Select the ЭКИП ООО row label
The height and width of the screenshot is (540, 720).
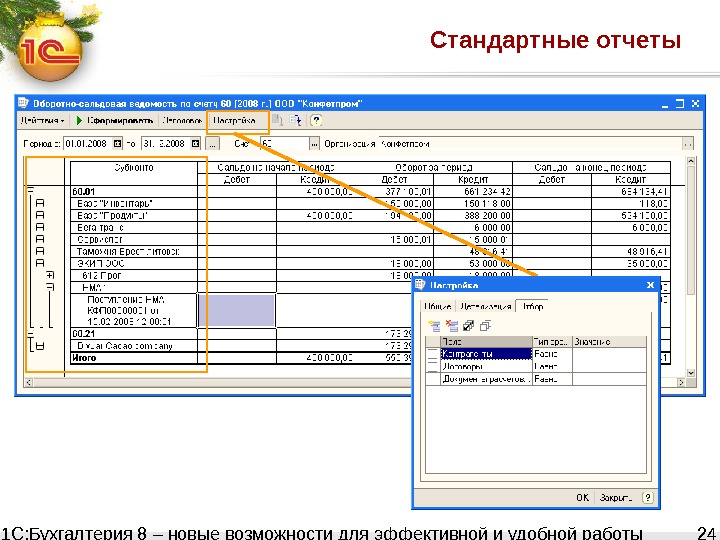pos(134,264)
